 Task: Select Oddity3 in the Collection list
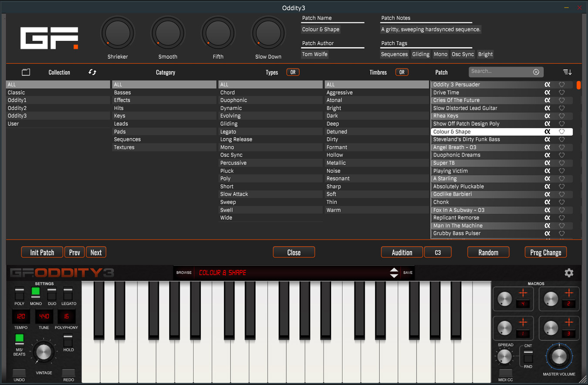coord(17,116)
